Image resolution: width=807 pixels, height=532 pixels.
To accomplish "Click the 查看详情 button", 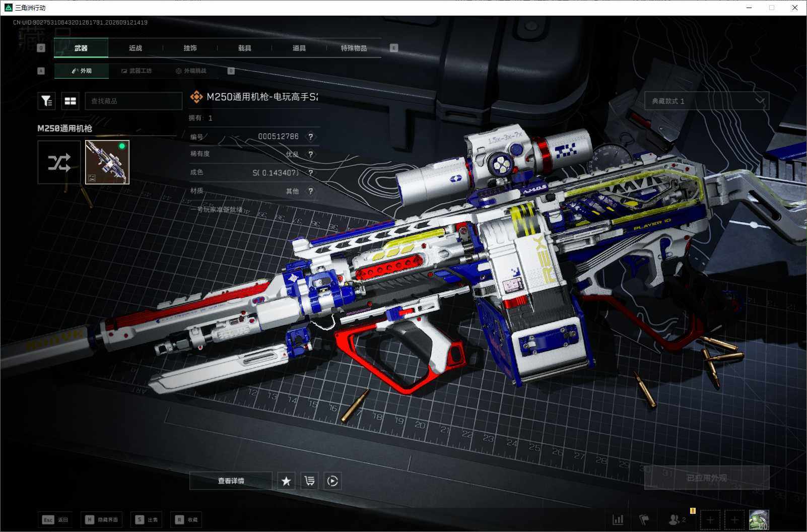I will pyautogui.click(x=231, y=481).
